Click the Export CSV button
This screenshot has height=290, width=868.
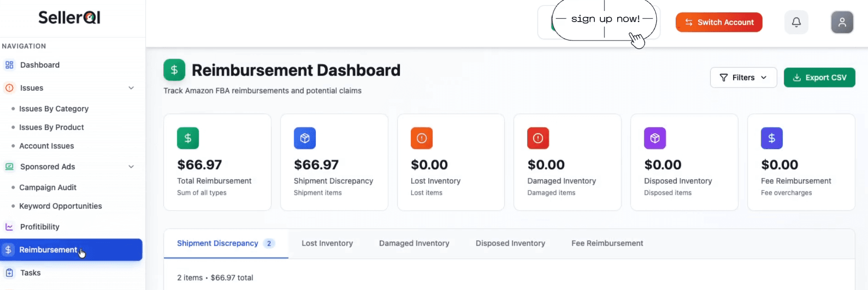[819, 77]
